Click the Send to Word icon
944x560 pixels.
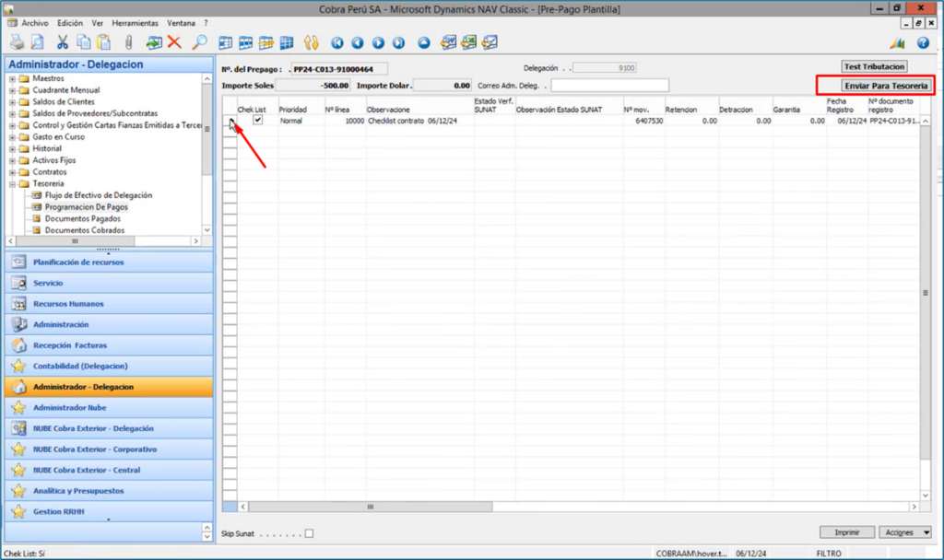pos(449,42)
